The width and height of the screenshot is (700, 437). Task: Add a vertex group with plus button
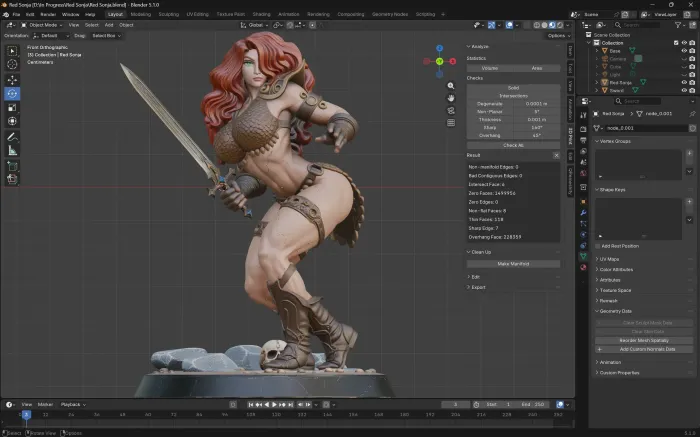689,154
